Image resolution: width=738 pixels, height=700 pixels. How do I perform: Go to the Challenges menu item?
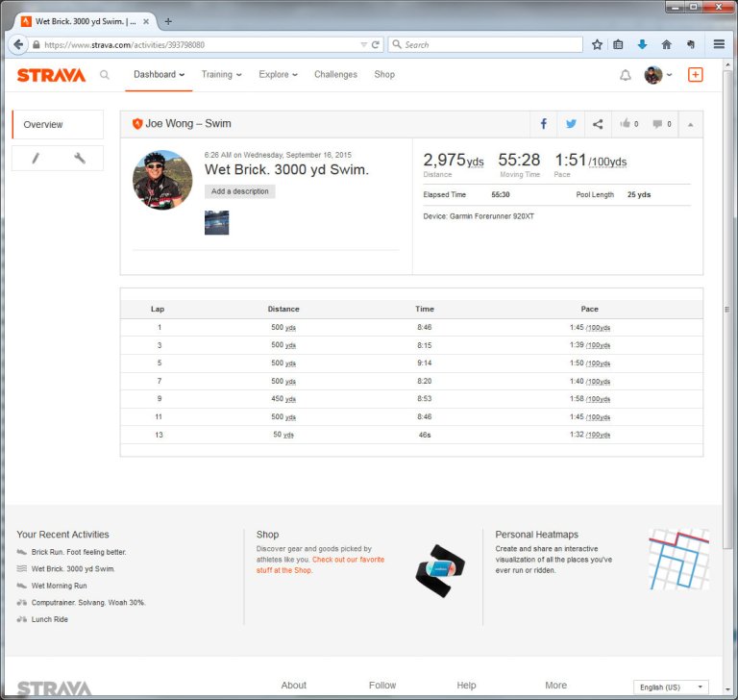[x=335, y=75]
